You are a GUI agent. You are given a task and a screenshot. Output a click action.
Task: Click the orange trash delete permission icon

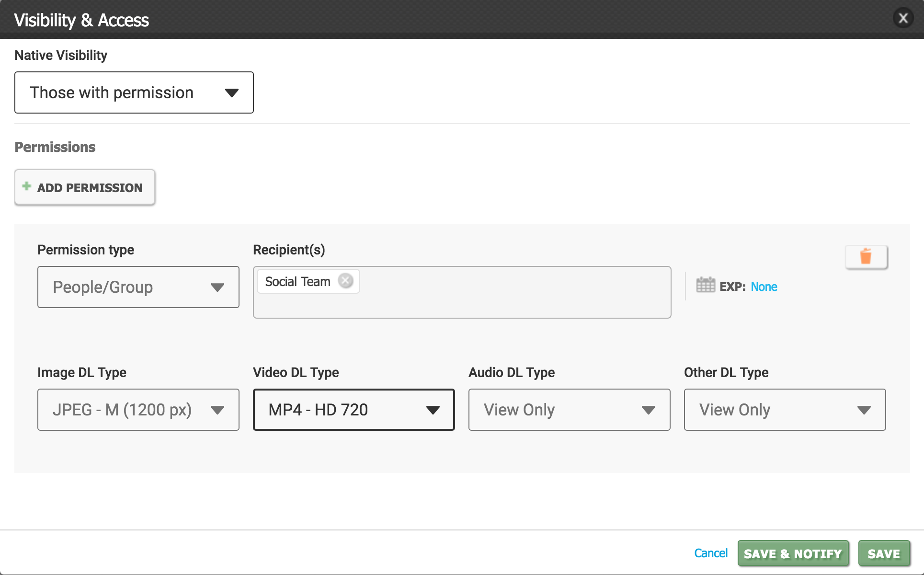[866, 257]
